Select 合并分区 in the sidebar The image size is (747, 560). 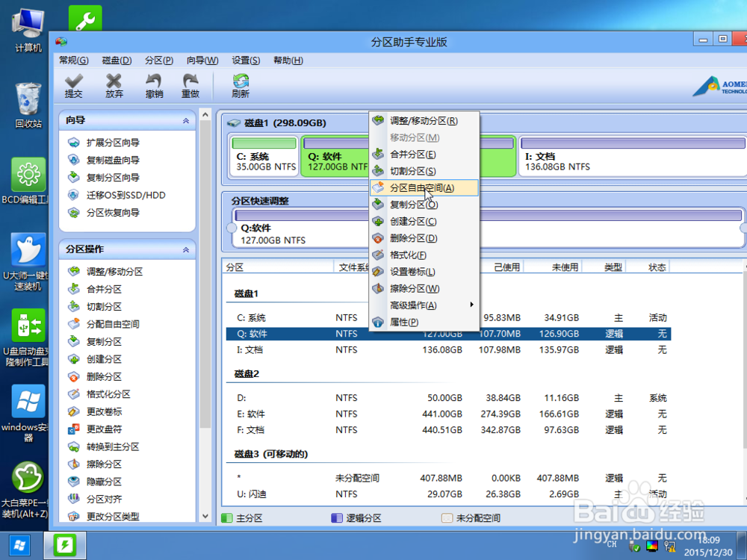tap(106, 288)
